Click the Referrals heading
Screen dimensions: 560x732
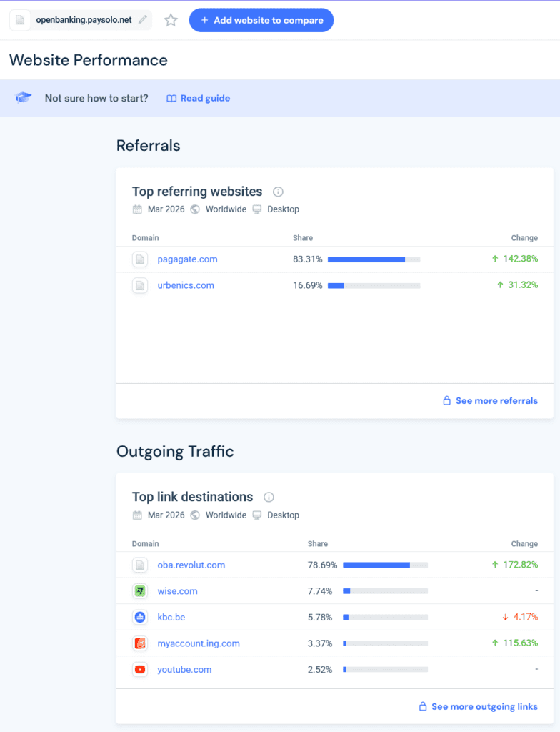149,146
